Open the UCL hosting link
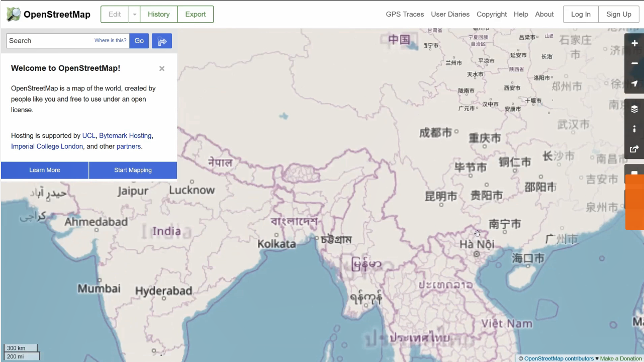The height and width of the screenshot is (362, 644). (x=88, y=136)
